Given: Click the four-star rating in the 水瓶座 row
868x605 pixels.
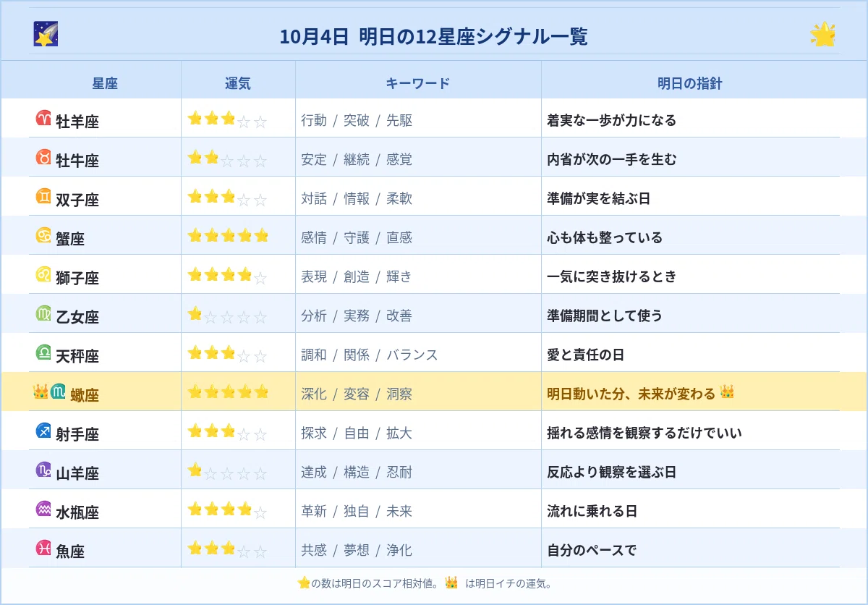Looking at the screenshot, I should [x=228, y=509].
